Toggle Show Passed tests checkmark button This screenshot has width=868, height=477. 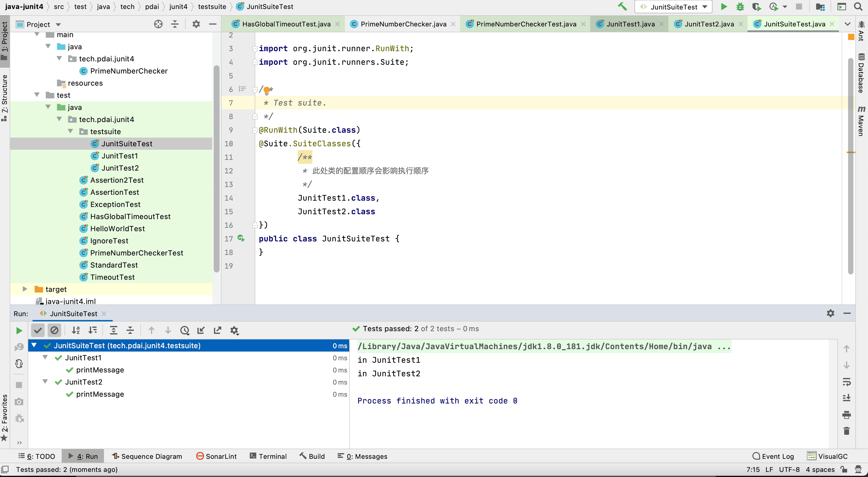(x=38, y=330)
